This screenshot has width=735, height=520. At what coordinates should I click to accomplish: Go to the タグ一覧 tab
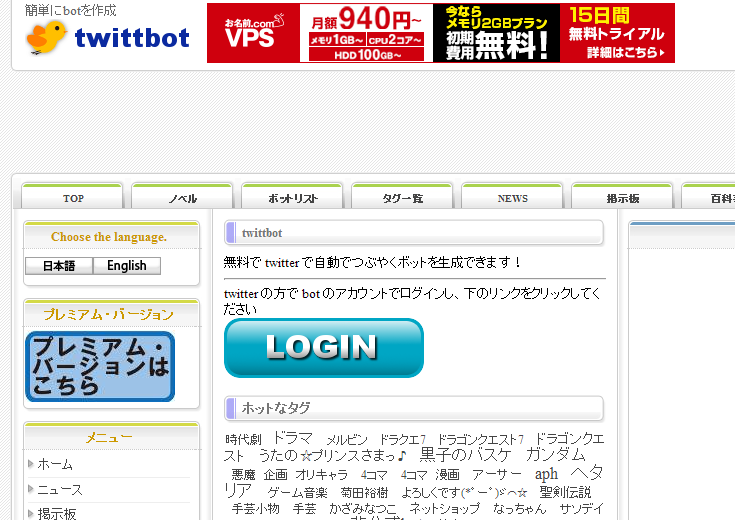coord(402,198)
